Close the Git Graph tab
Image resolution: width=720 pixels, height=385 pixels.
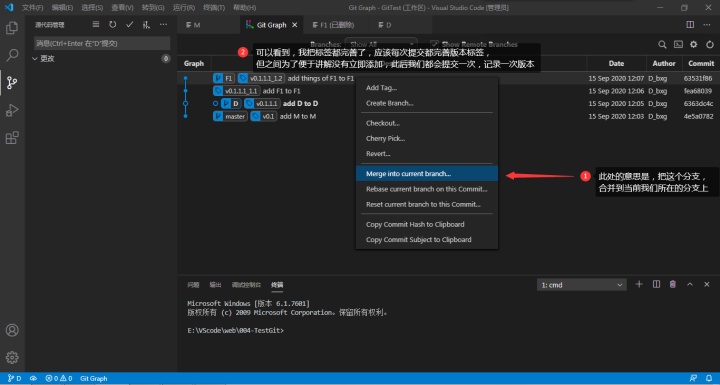(x=295, y=25)
